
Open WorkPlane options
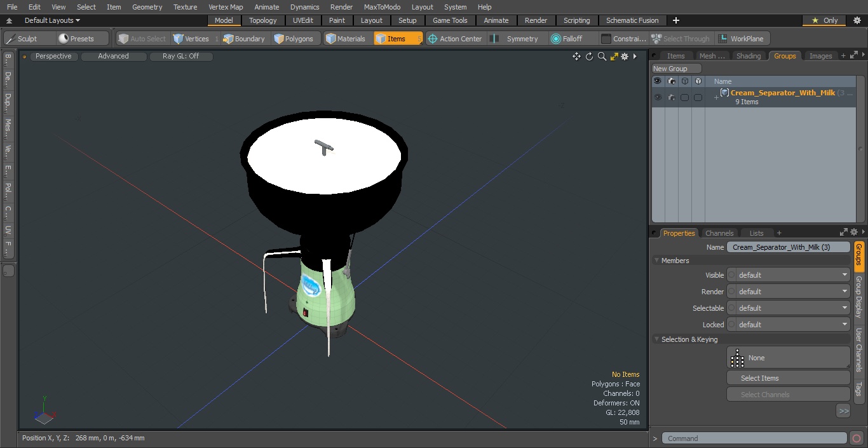click(742, 39)
